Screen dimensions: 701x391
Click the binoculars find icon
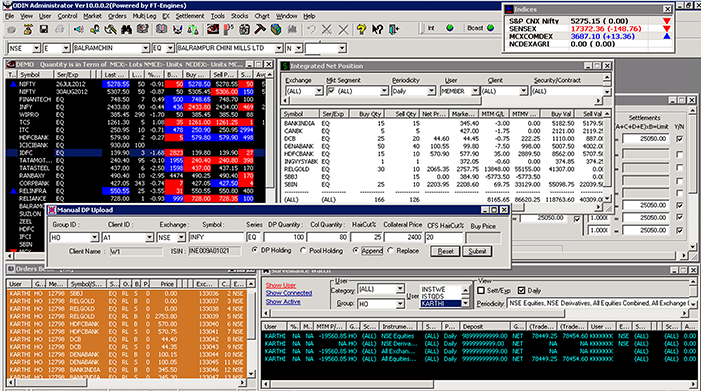pos(127,29)
